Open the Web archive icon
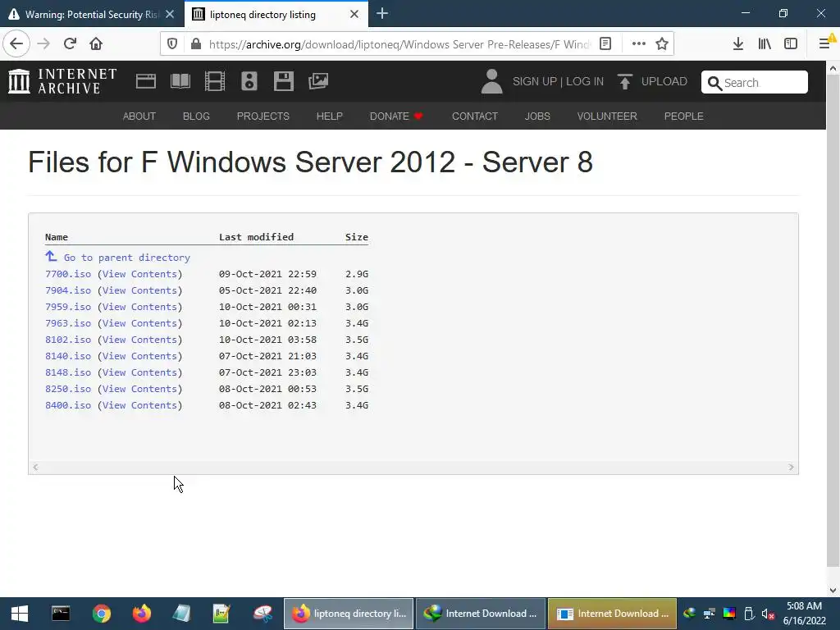The width and height of the screenshot is (840, 630). [x=146, y=81]
